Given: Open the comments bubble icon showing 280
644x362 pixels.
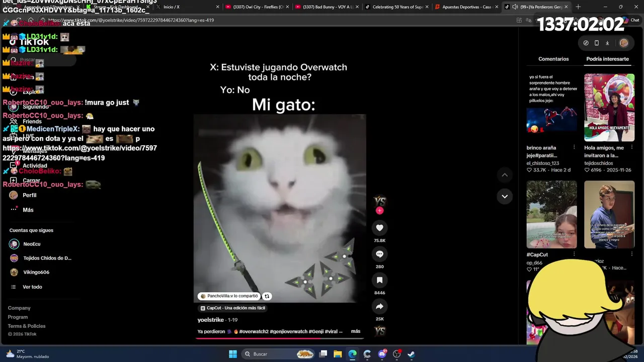Looking at the screenshot, I should point(379,254).
